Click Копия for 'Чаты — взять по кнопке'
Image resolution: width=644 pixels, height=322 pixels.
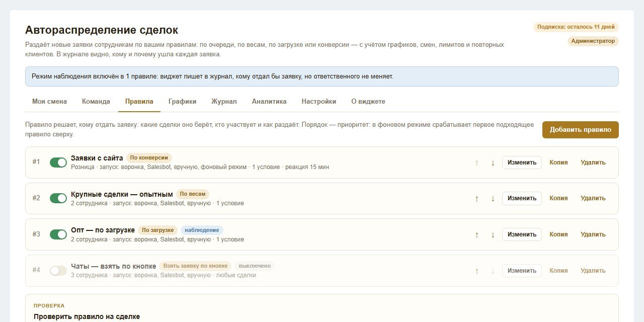click(558, 271)
